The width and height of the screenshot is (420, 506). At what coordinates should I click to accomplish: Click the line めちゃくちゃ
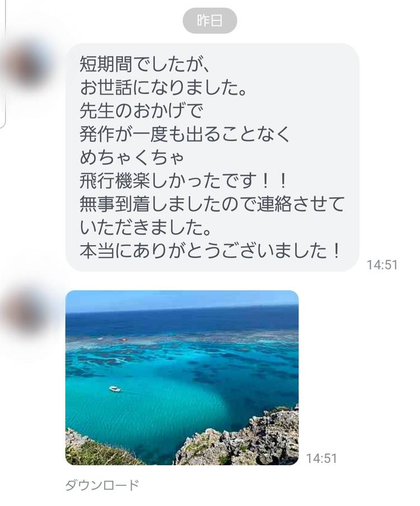pyautogui.click(x=132, y=157)
